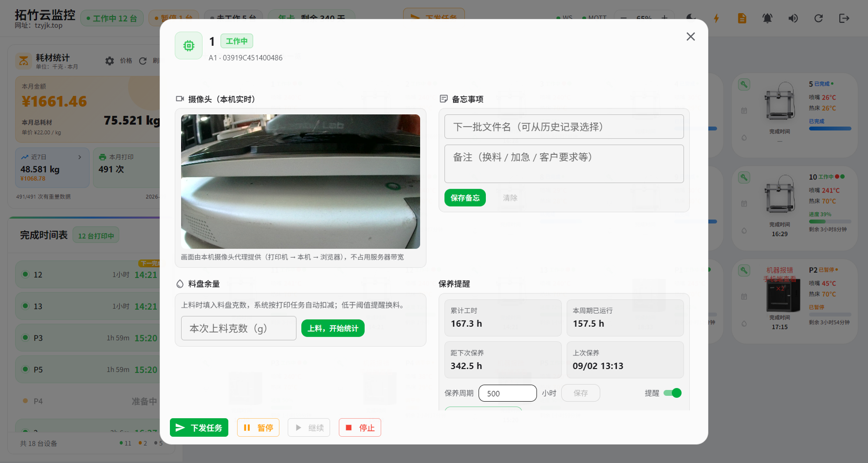Click the 继续 resume button

(309, 427)
